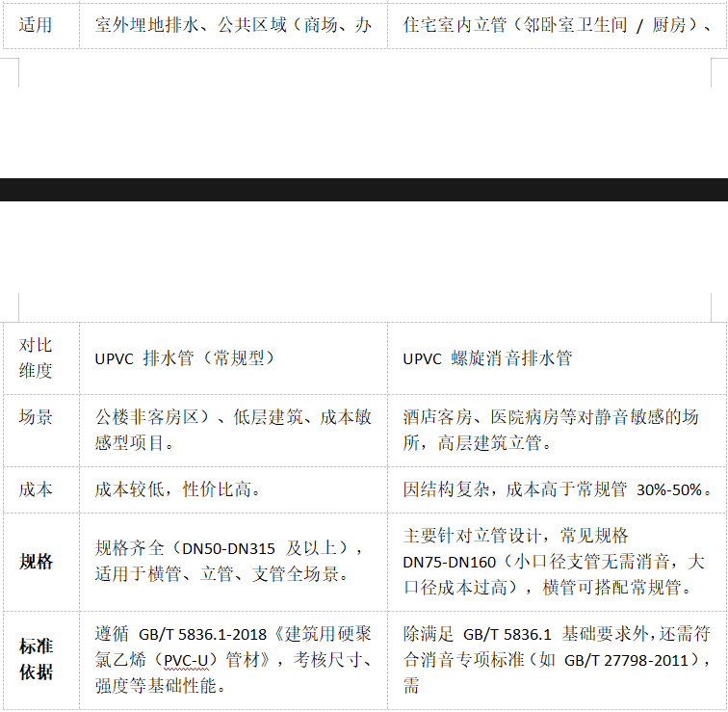The width and height of the screenshot is (728, 712).
Task: Click the dark page gap between pages
Action: tap(364, 189)
